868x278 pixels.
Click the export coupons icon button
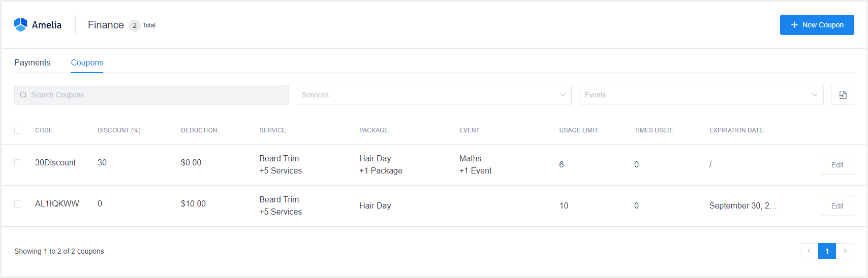tap(842, 95)
